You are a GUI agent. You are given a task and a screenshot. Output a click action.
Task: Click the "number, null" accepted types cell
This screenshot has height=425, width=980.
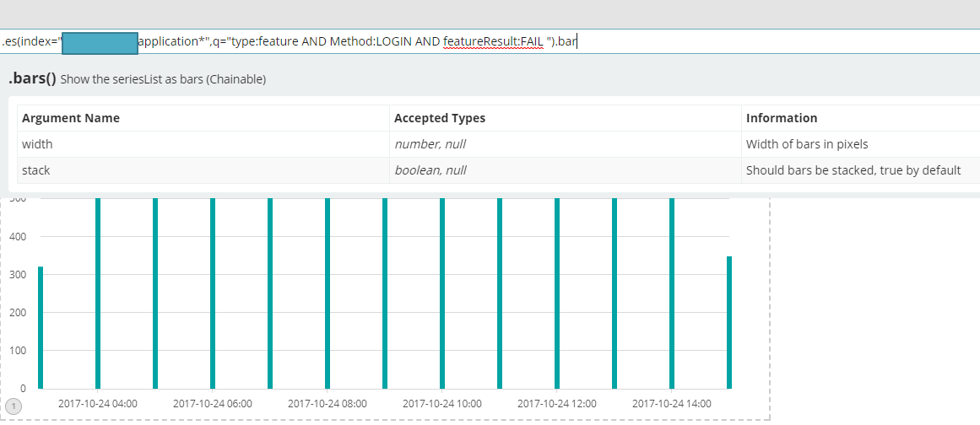[430, 144]
